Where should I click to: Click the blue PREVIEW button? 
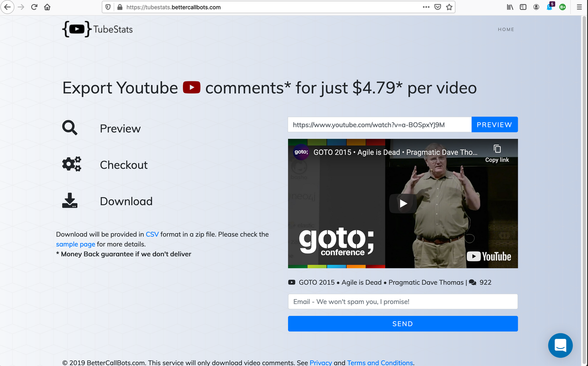click(x=494, y=125)
